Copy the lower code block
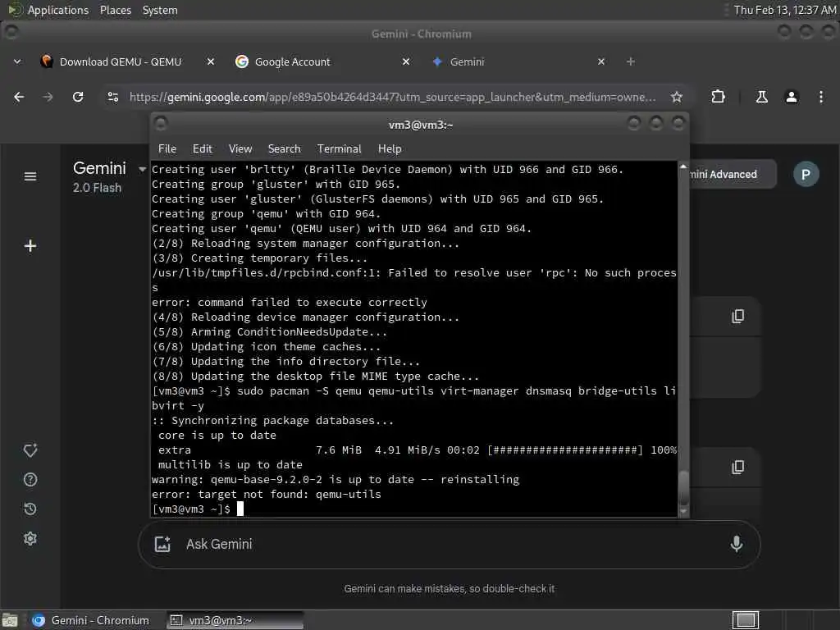 [737, 467]
